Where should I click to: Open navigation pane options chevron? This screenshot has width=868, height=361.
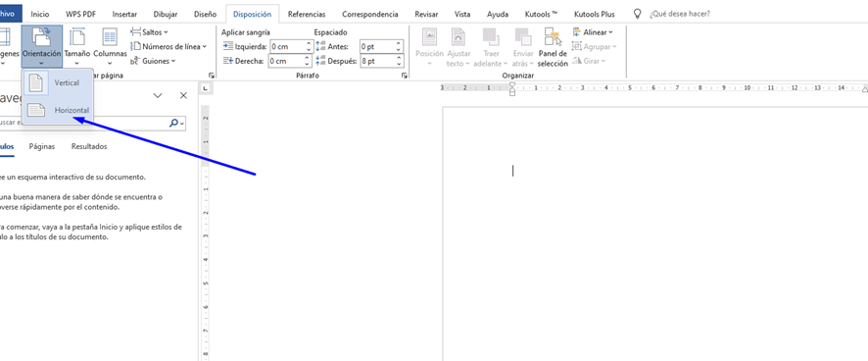(x=158, y=95)
